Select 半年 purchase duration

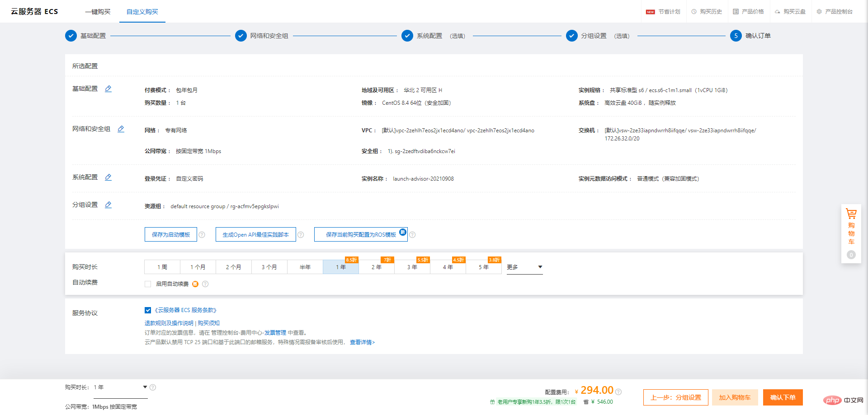(305, 267)
